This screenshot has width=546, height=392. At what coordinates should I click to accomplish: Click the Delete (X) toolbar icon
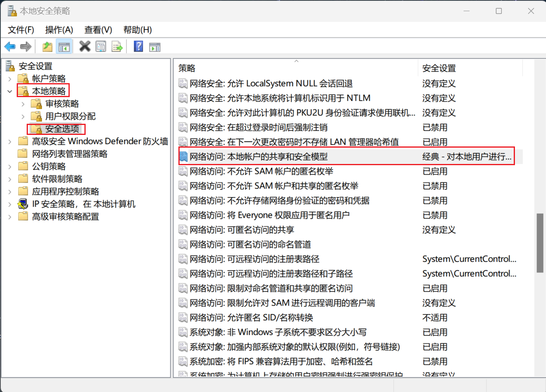(85, 47)
